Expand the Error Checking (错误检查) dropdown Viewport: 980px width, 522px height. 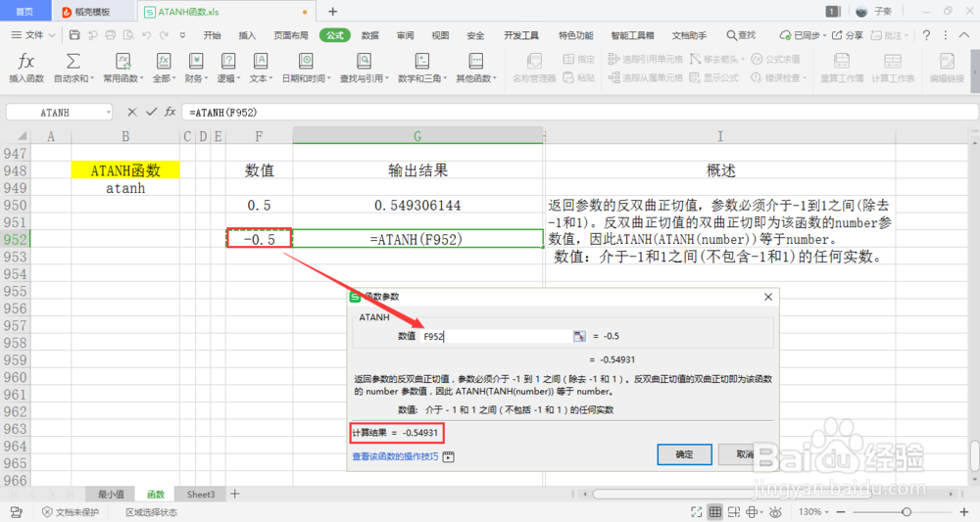tap(805, 78)
